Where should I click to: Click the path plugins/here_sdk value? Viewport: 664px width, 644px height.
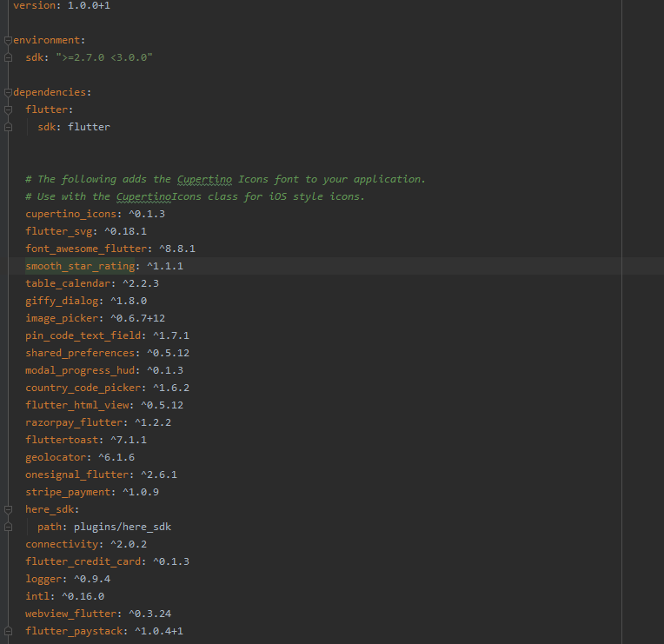tap(123, 527)
